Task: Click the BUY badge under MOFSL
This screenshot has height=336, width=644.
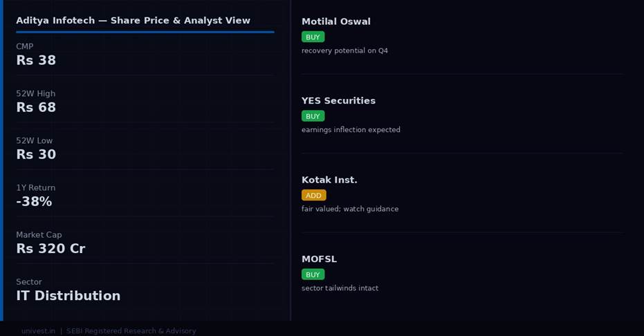Action: coord(313,274)
